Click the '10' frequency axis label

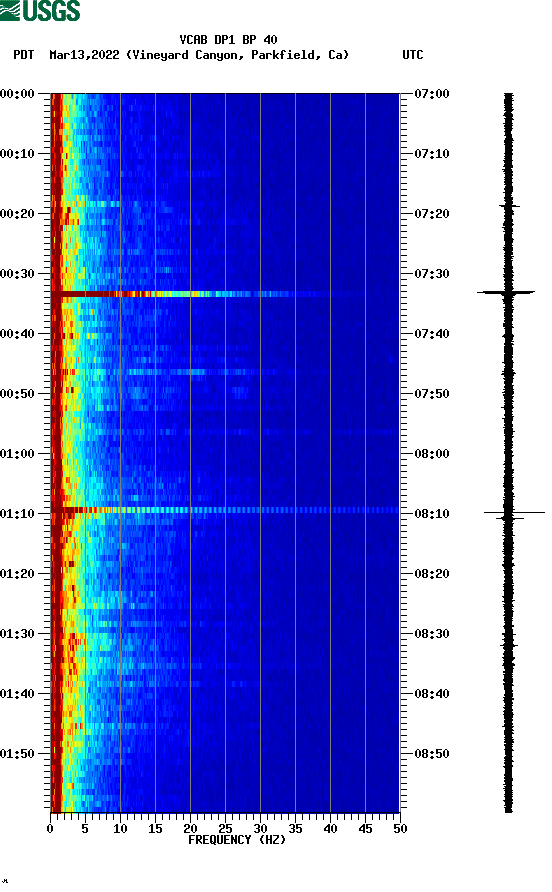[x=120, y=829]
